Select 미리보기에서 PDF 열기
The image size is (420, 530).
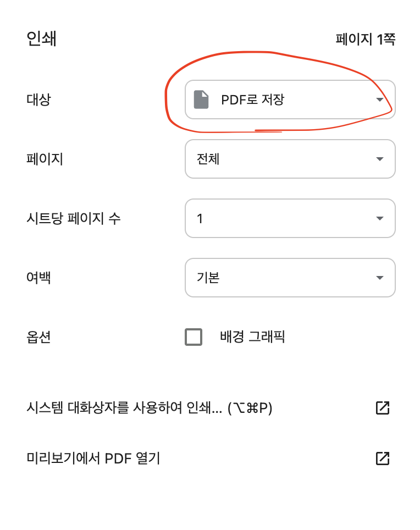tap(93, 458)
